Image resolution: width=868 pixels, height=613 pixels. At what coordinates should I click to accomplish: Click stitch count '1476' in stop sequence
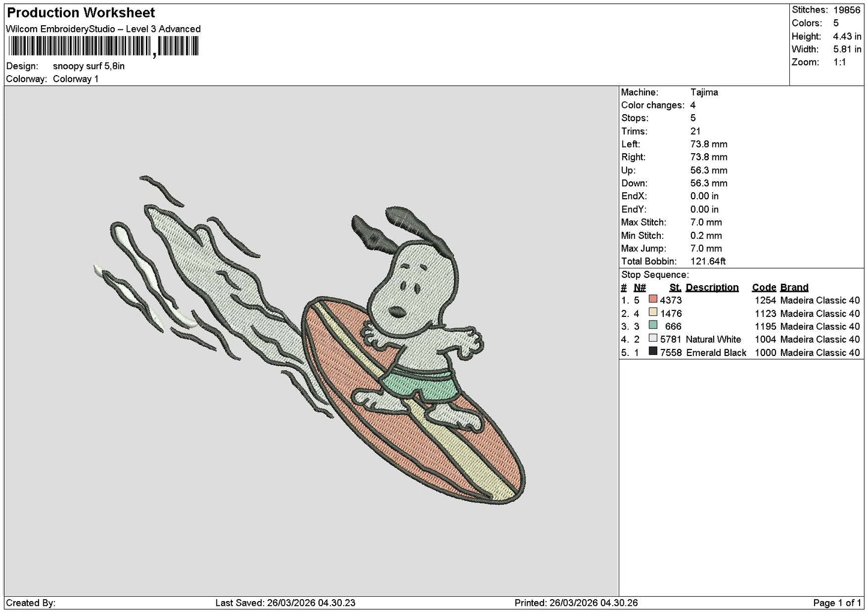671,313
